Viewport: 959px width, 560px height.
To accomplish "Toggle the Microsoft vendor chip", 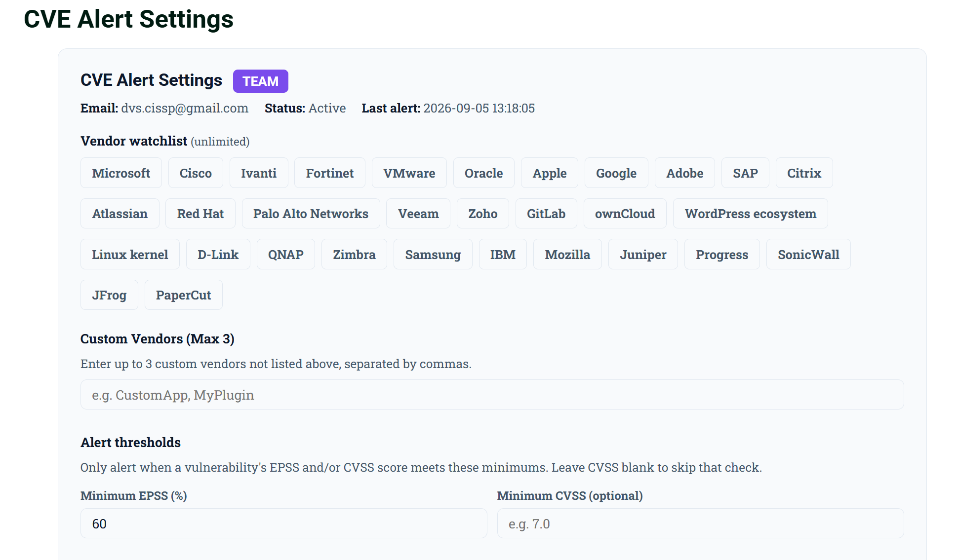I will (x=121, y=173).
